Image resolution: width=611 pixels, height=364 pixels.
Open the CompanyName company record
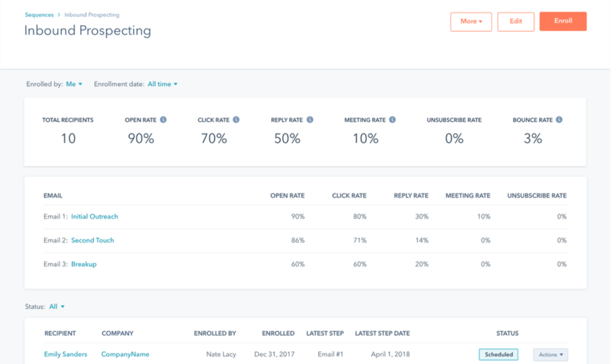click(x=125, y=354)
